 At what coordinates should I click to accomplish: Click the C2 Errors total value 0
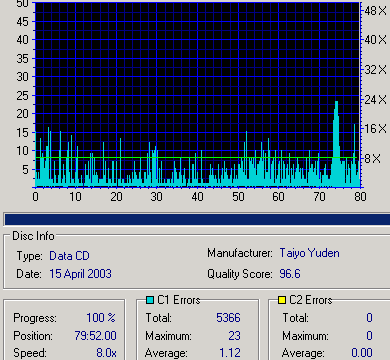(x=369, y=318)
